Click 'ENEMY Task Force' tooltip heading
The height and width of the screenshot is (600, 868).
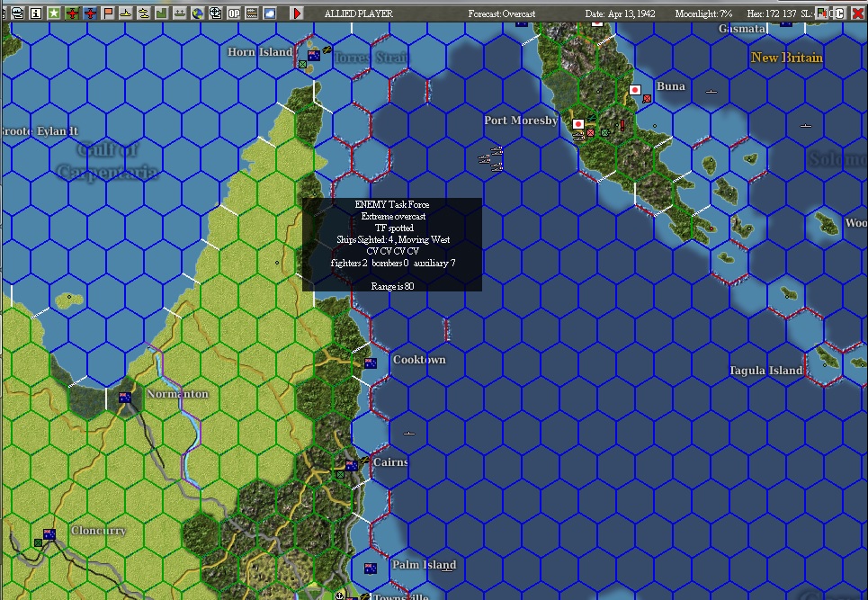(392, 204)
